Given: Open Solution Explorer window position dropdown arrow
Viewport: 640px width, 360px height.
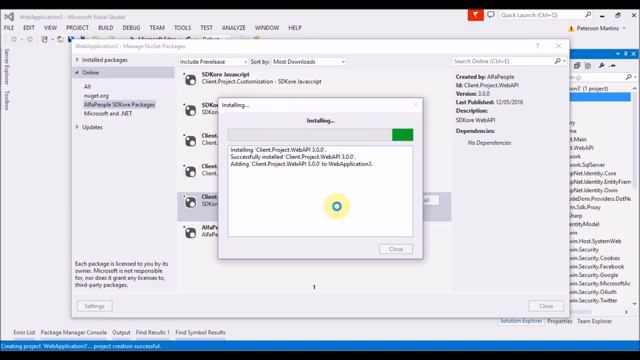Looking at the screenshot, I should pyautogui.click(x=618, y=54).
